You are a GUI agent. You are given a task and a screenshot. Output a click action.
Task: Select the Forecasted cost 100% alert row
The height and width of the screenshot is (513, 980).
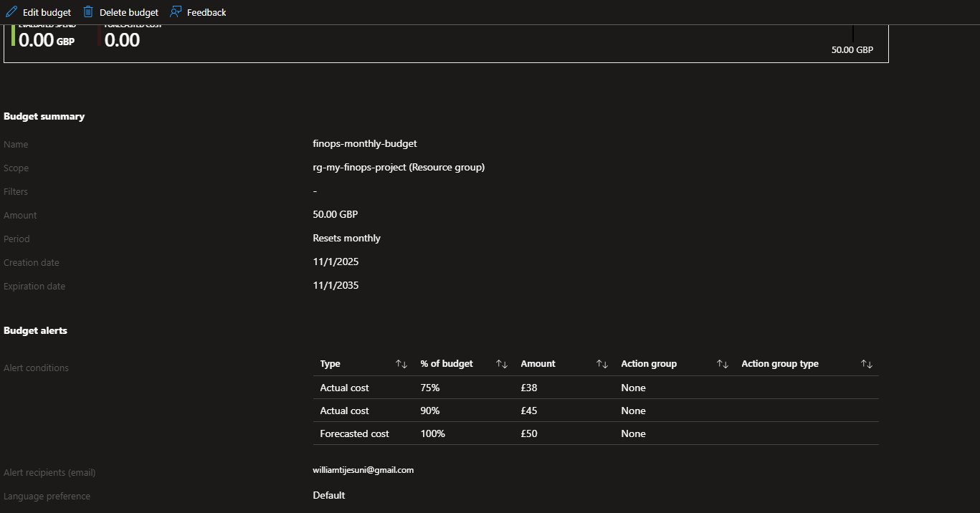(x=595, y=433)
